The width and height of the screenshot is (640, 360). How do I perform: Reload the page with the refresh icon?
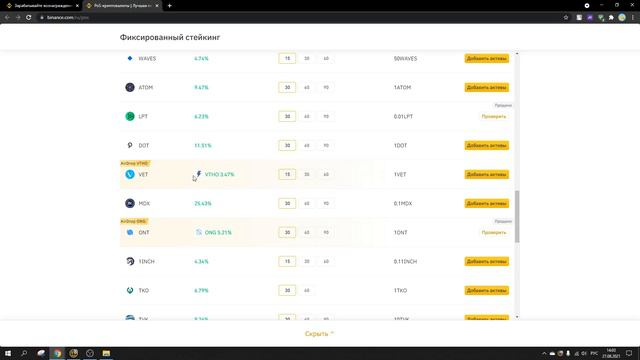coord(29,18)
